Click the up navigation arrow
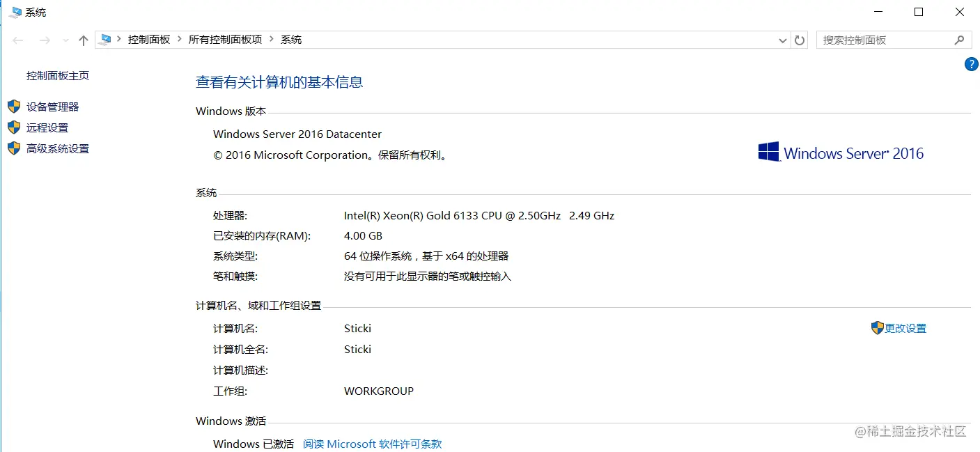Screen dimensions: 980x452 coord(83,40)
